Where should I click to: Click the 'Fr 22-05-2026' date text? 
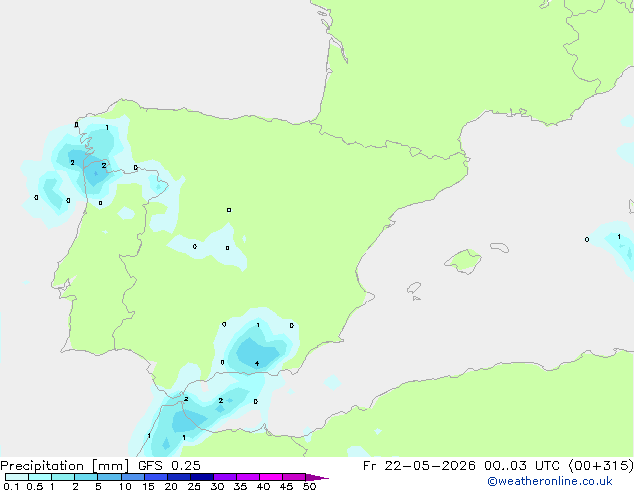(419, 466)
